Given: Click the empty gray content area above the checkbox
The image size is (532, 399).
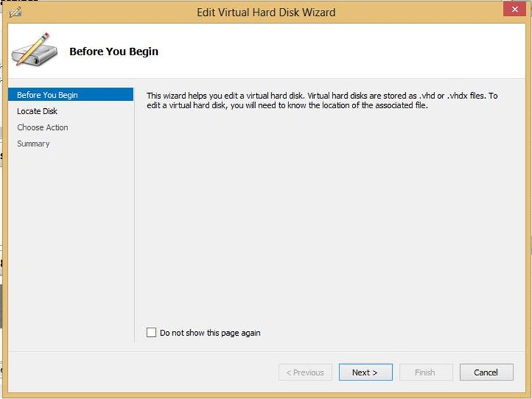Looking at the screenshot, I should 329,217.
